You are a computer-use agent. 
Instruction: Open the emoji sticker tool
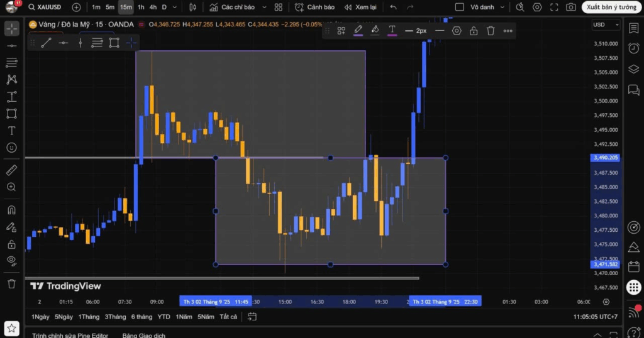coord(11,148)
